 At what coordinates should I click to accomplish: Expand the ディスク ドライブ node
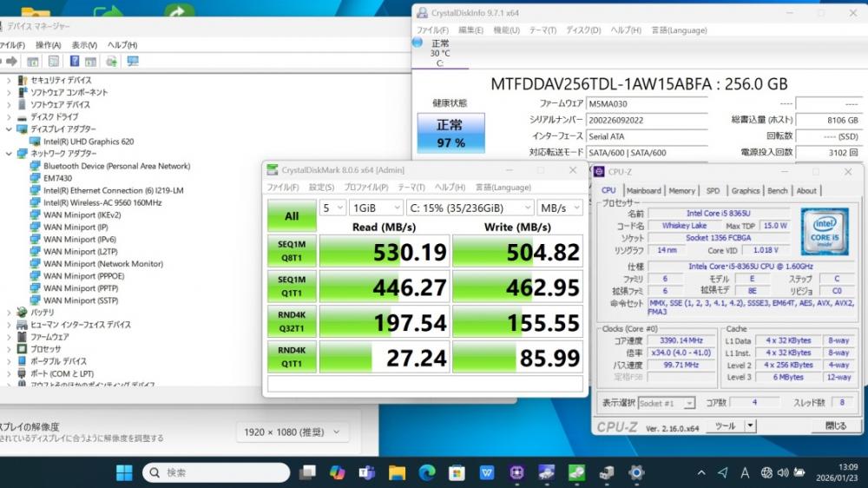tap(9, 117)
